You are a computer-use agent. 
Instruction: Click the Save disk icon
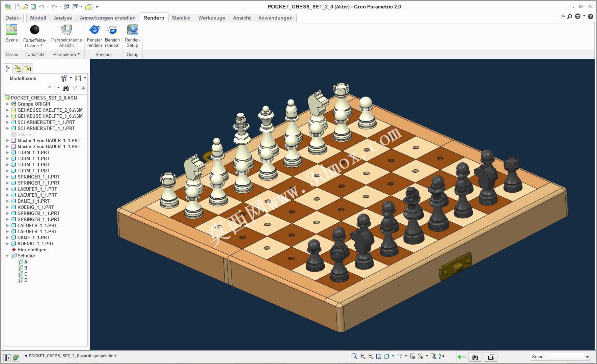(33, 7)
